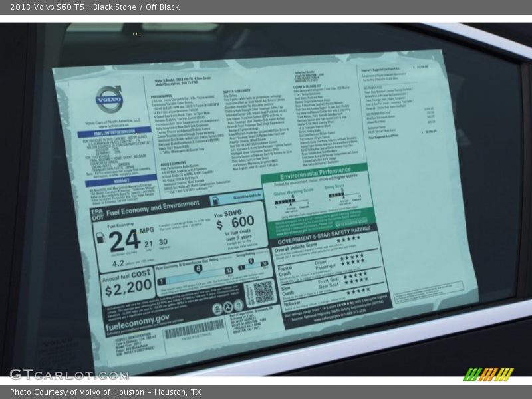This screenshot has width=532, height=399.
Task: Click the Smog Score scale in Environmental Performance
Action: pos(344,196)
